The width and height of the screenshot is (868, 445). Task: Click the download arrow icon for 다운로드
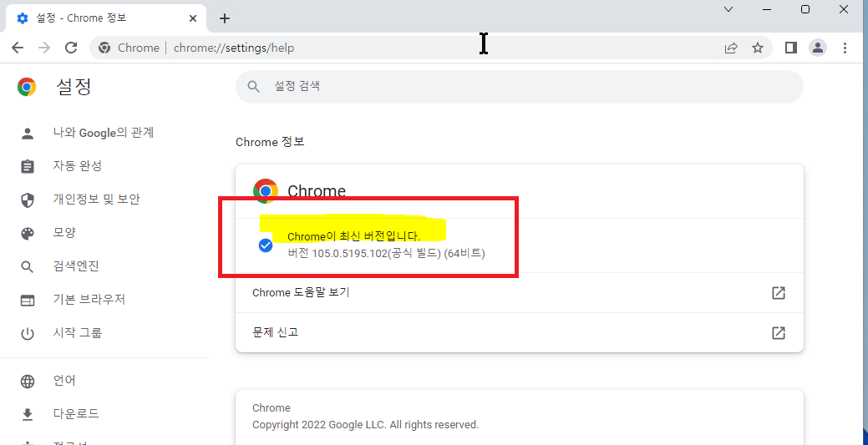click(x=27, y=415)
